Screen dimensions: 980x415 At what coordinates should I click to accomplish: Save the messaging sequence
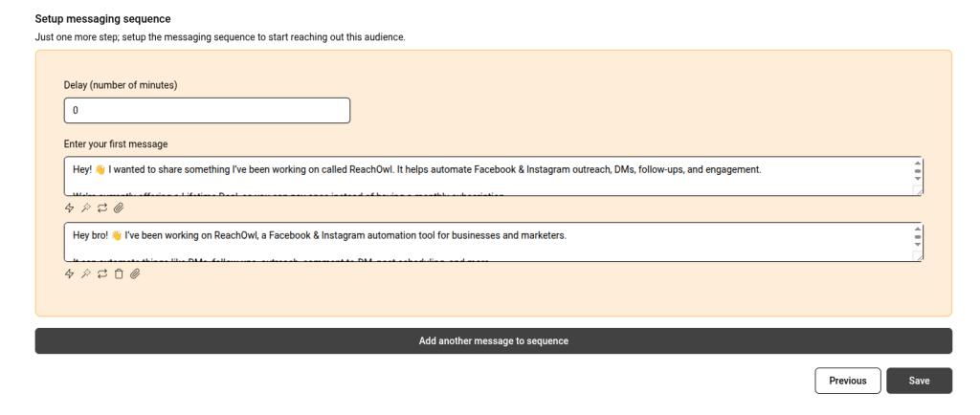pyautogui.click(x=919, y=381)
